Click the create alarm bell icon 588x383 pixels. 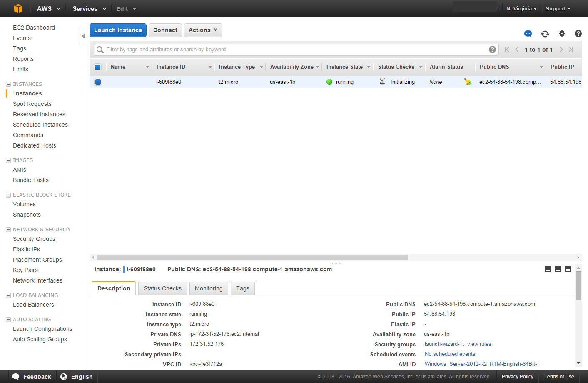click(x=468, y=82)
